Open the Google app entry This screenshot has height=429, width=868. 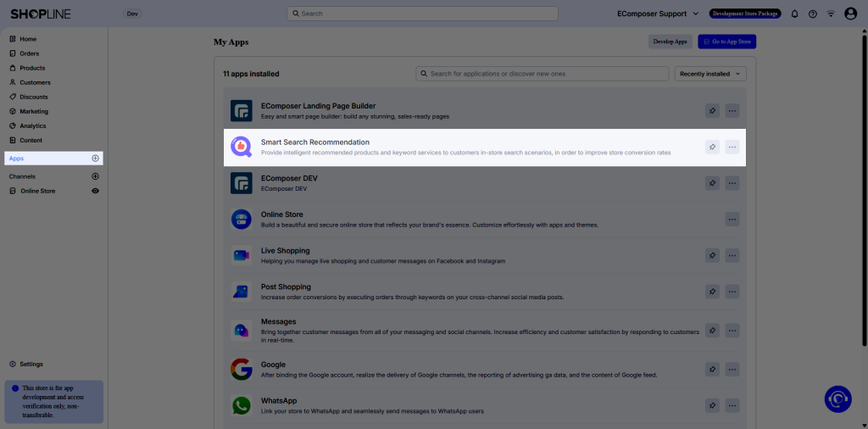tap(274, 365)
